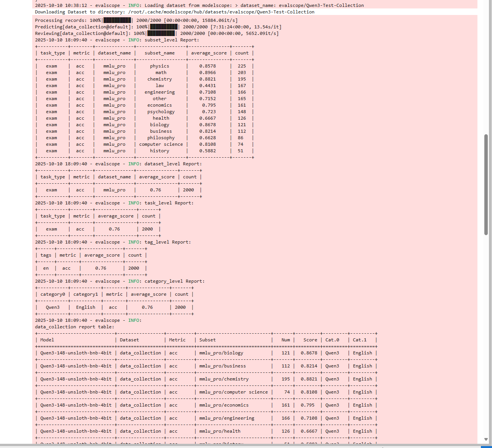Click the 'category1' column header
This screenshot has height=448, width=492.
(x=86, y=294)
